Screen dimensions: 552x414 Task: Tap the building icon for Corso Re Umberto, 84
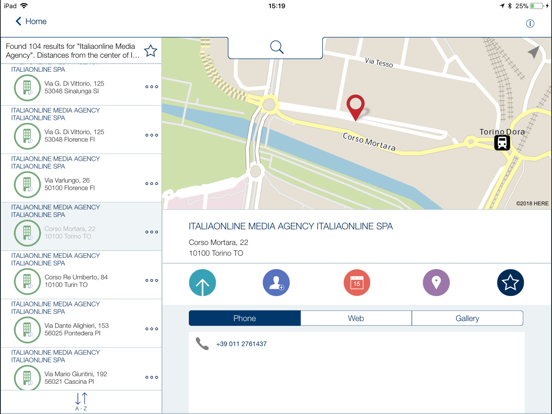27,281
